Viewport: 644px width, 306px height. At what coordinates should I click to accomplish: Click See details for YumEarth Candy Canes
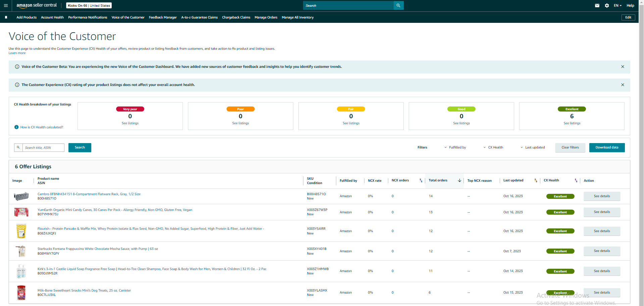coord(602,212)
